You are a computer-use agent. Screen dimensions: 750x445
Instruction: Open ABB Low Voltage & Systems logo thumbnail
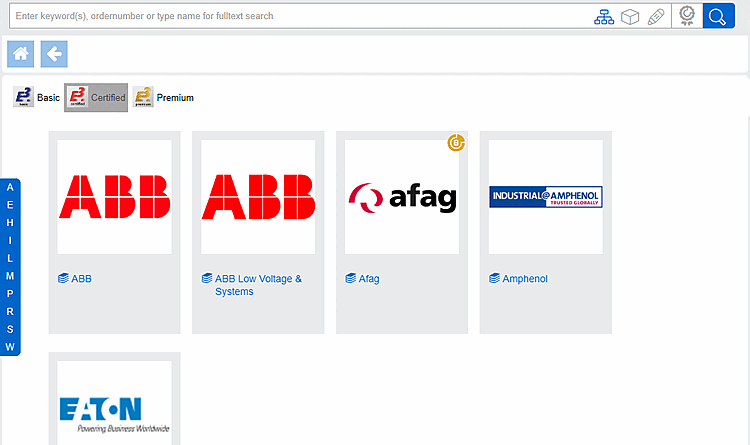258,197
